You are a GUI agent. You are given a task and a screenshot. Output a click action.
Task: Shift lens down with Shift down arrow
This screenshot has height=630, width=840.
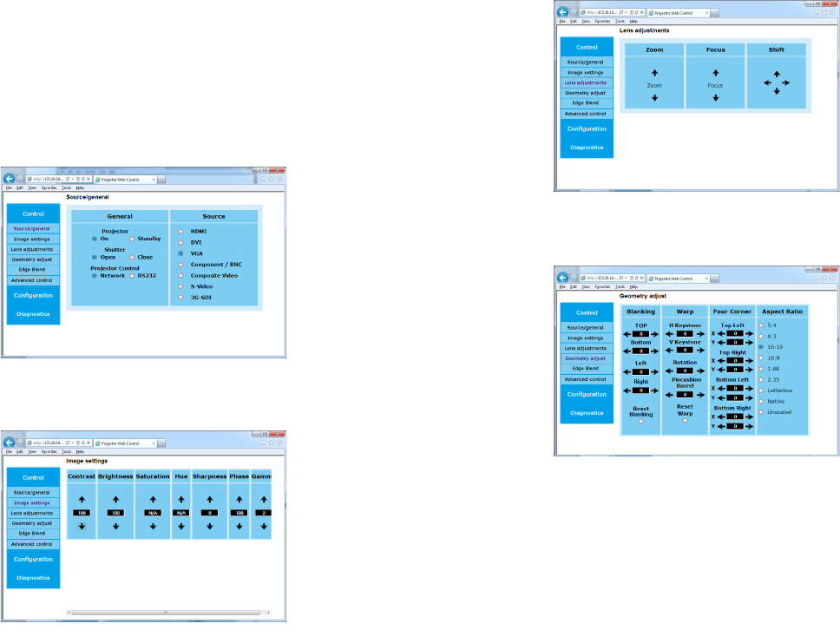point(777,91)
